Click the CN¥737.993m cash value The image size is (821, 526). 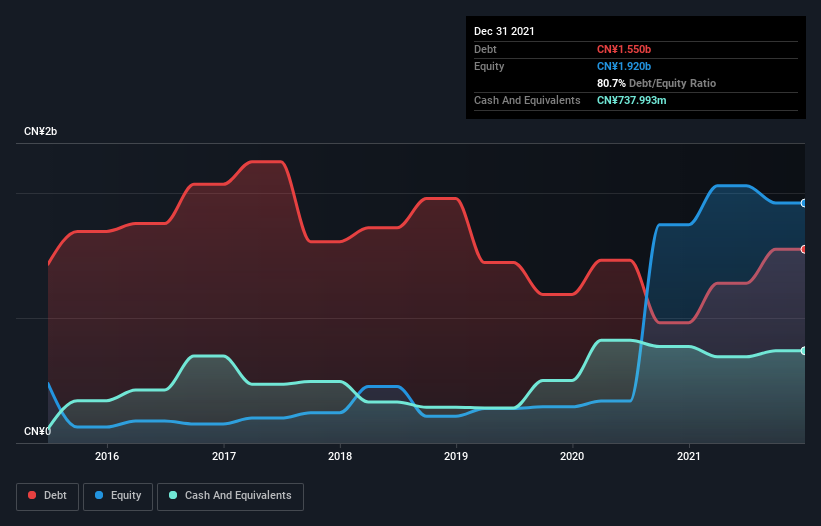(x=631, y=100)
